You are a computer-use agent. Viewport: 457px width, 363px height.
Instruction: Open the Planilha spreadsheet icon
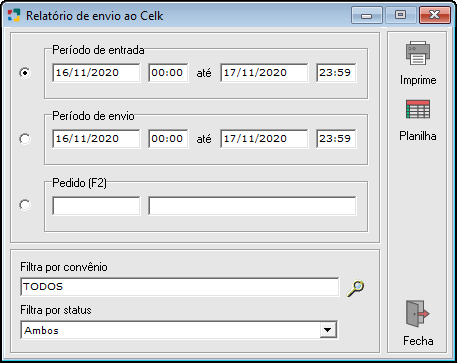[x=418, y=109]
